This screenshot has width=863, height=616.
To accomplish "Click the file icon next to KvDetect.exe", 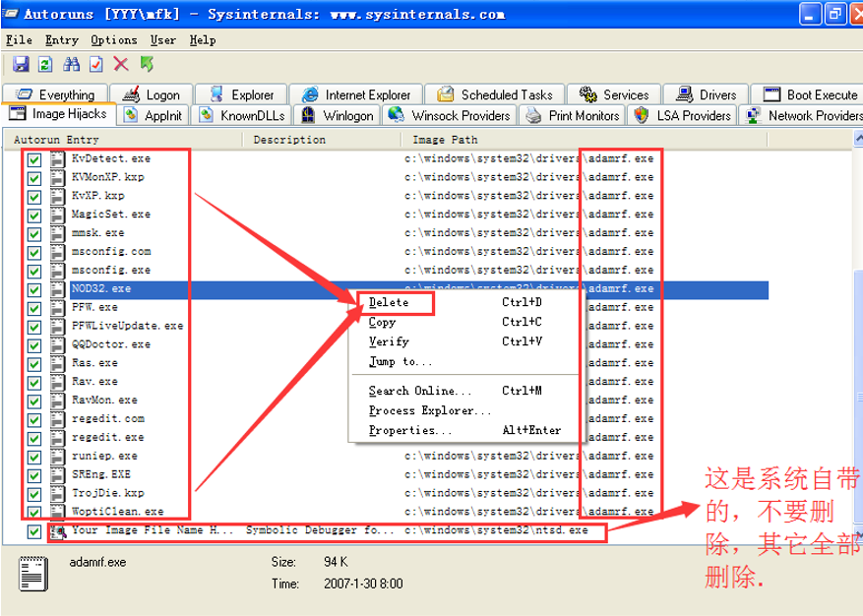I will point(58,158).
